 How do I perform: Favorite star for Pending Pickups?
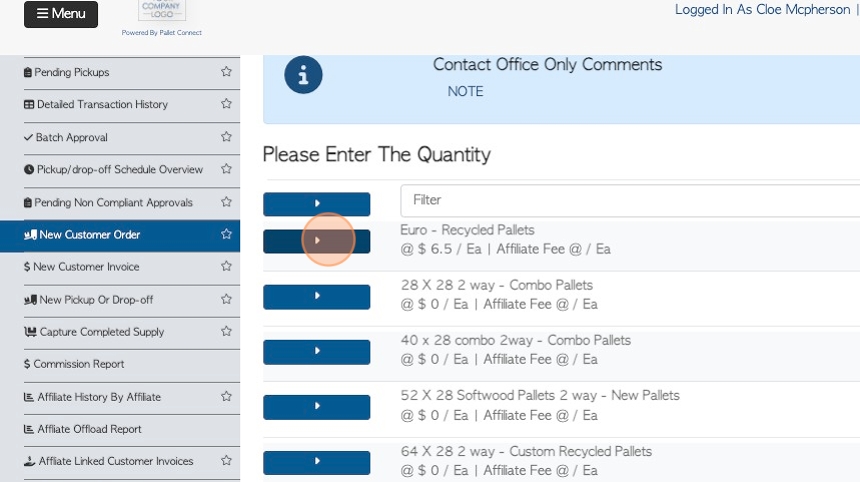point(226,72)
